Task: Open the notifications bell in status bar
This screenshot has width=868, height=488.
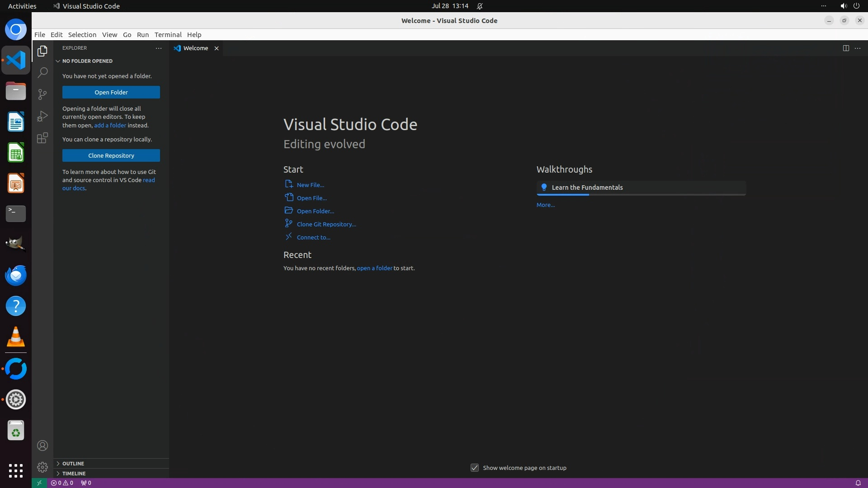Action: pos(858,483)
